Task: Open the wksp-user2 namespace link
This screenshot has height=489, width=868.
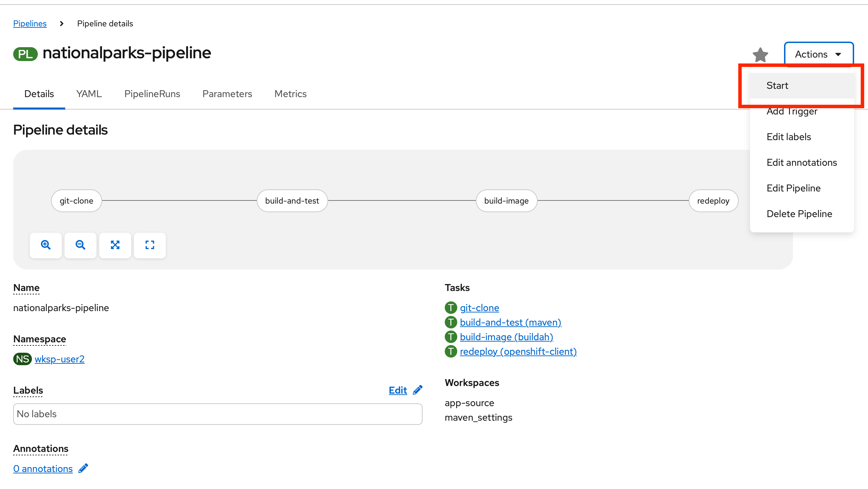Action: coord(59,359)
